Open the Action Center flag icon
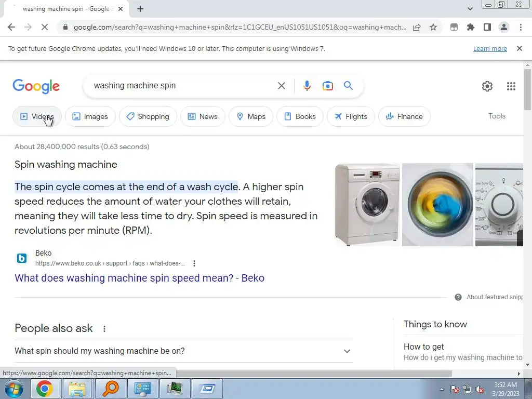The image size is (532, 399). point(455,390)
